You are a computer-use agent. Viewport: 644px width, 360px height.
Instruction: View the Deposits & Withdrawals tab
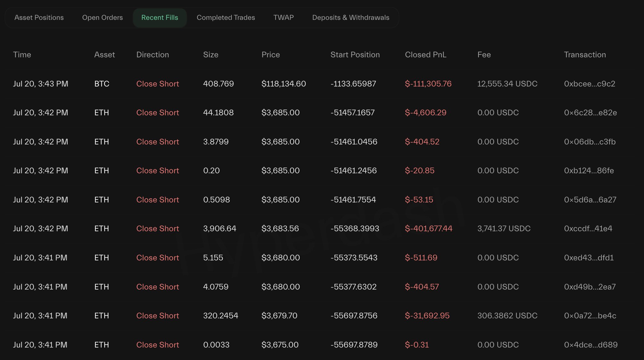351,18
